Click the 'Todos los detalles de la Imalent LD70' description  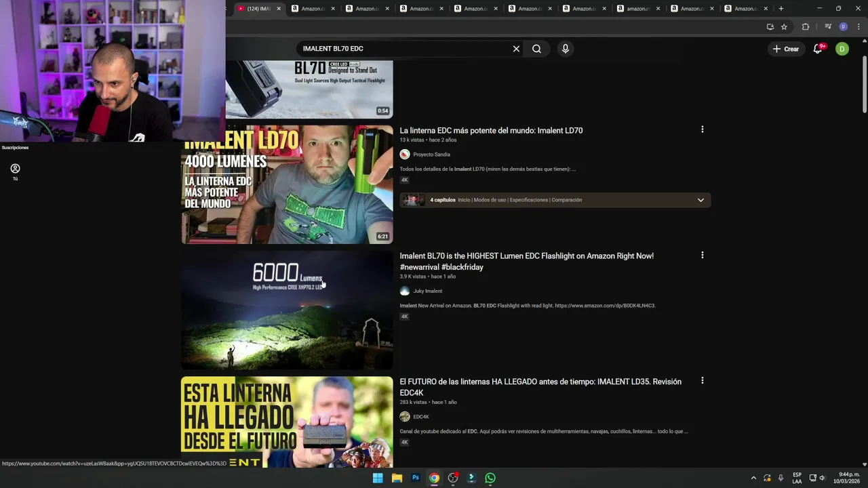[x=488, y=169]
